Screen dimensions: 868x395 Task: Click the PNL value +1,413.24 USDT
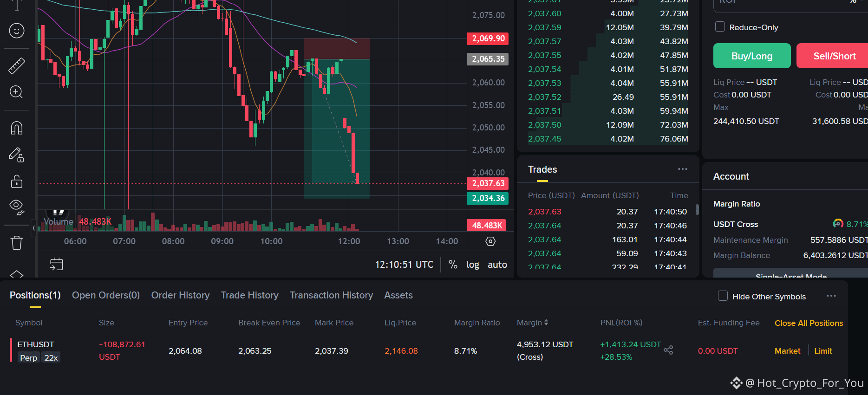630,344
